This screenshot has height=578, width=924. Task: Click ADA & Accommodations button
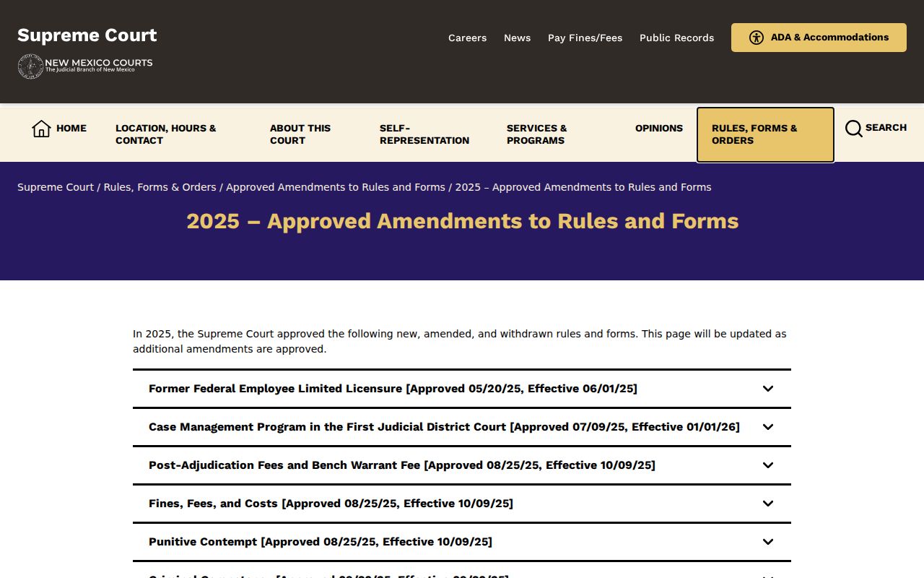[819, 38]
